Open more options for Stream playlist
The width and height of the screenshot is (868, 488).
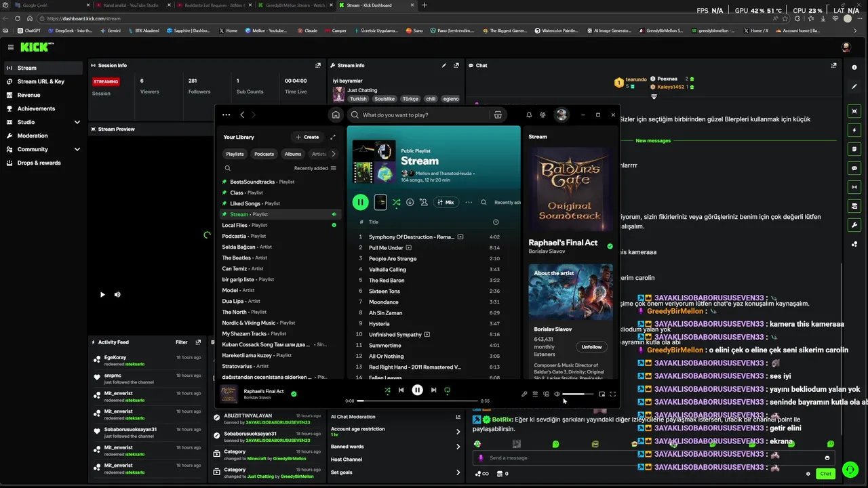click(x=469, y=202)
